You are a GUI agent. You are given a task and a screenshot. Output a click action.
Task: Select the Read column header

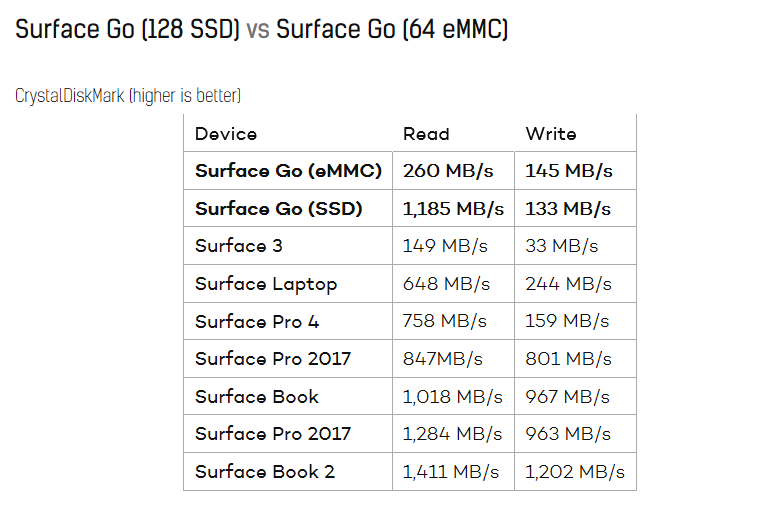pyautogui.click(x=426, y=134)
